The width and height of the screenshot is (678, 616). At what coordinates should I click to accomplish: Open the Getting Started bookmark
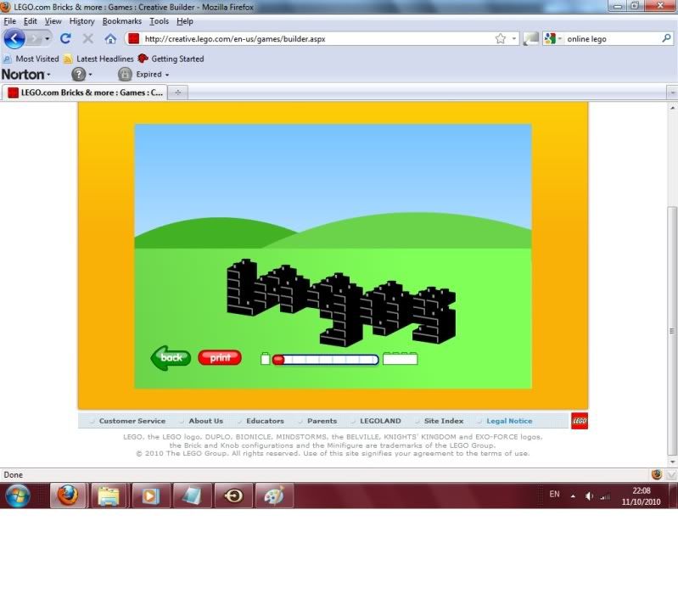pyautogui.click(x=171, y=59)
